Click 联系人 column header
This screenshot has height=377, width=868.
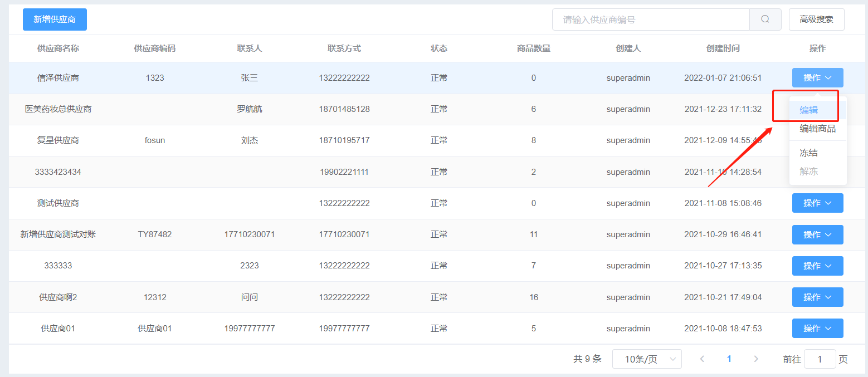(250, 48)
